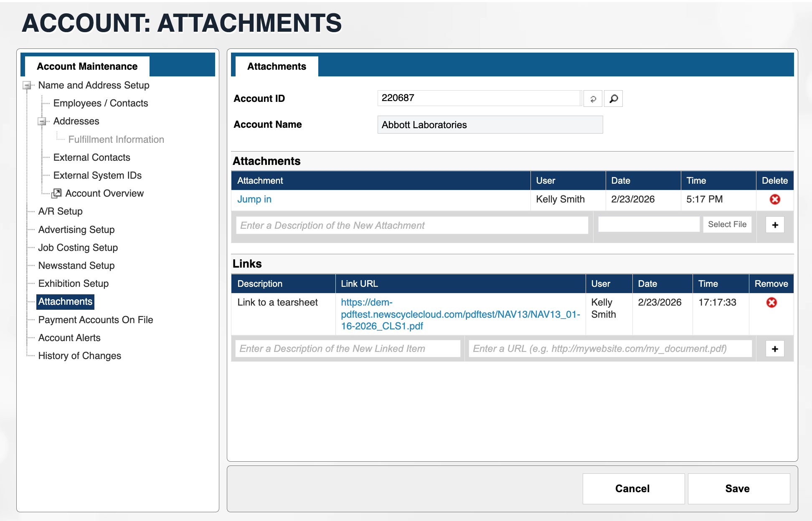Switch to the Account Maintenance tab
The image size is (812, 521).
[87, 66]
